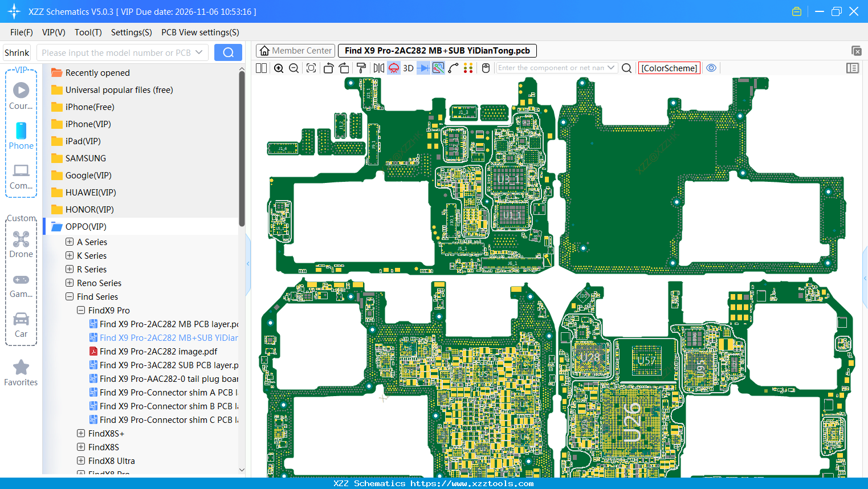Open the brush/paint tool on the toolbar
Viewport: 868px width, 489px height.
point(361,68)
